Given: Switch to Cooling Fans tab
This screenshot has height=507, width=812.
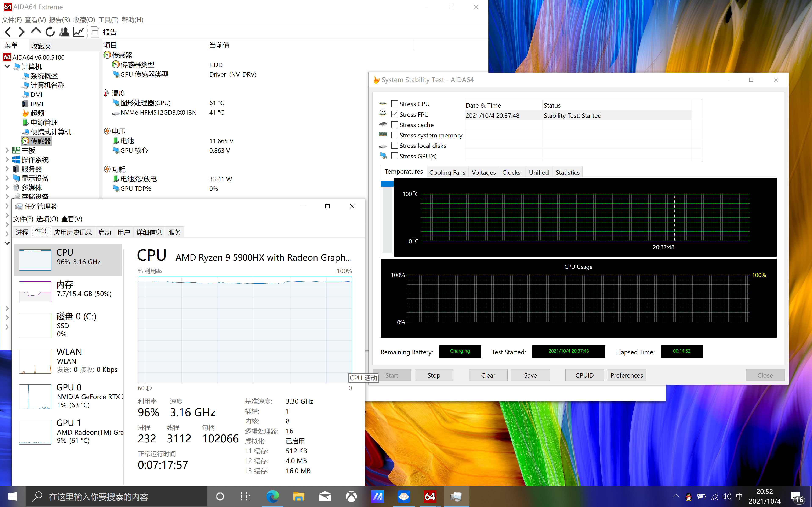Looking at the screenshot, I should click(447, 172).
